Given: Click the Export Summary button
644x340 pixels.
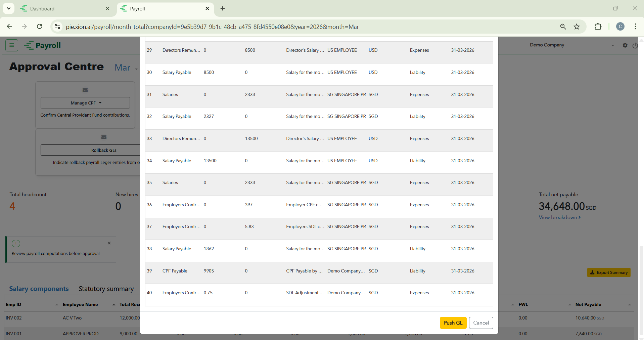Looking at the screenshot, I should point(608,272).
